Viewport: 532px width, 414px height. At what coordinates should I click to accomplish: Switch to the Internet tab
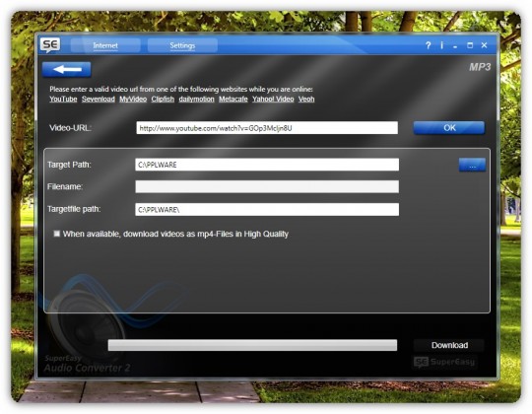[105, 45]
